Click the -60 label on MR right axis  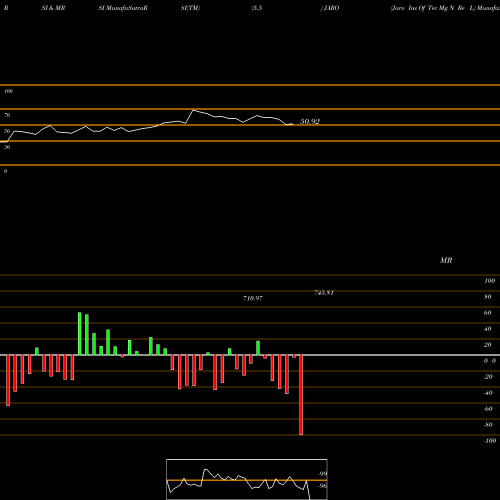pyautogui.click(x=488, y=409)
